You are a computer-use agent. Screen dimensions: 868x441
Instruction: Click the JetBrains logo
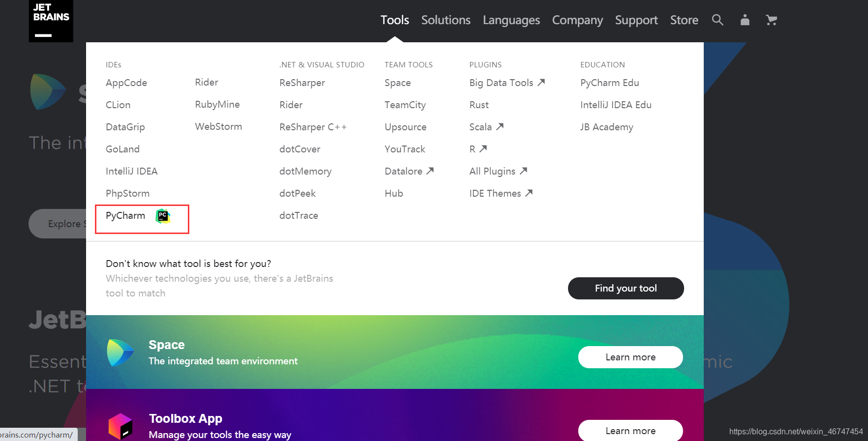(x=51, y=21)
